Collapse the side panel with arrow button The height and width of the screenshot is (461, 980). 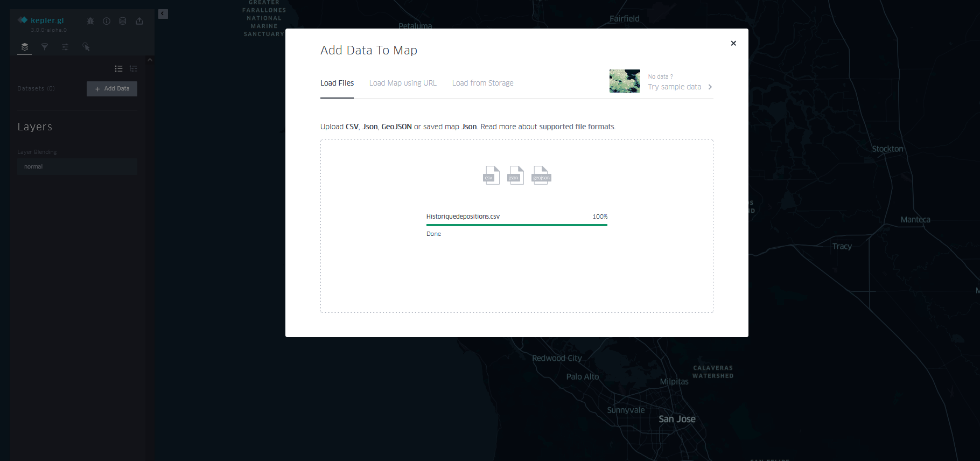[x=163, y=14]
